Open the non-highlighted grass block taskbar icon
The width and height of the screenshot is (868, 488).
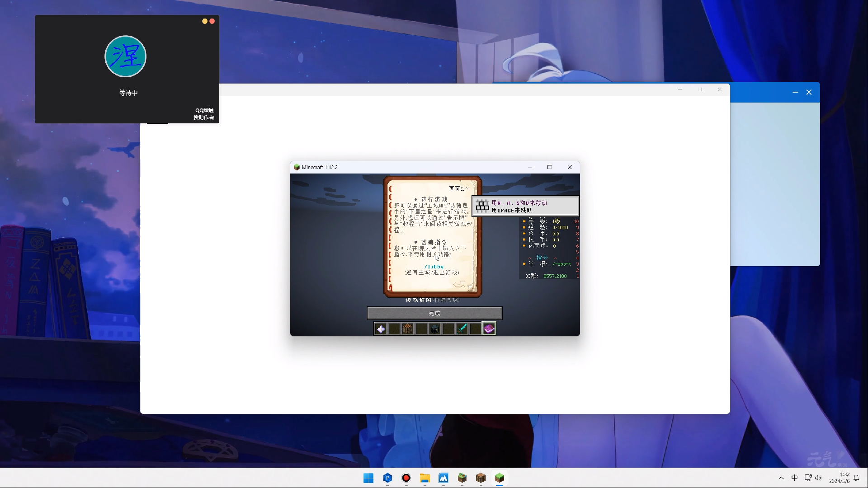pos(462,478)
